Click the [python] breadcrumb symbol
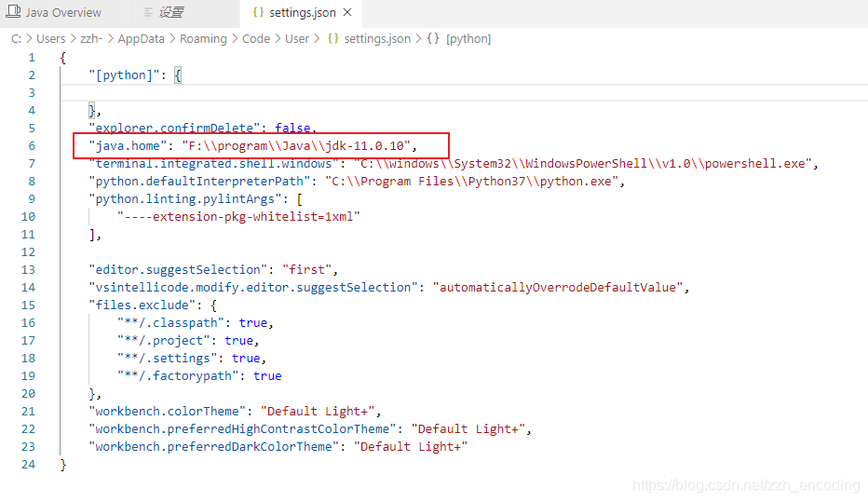 click(468, 39)
